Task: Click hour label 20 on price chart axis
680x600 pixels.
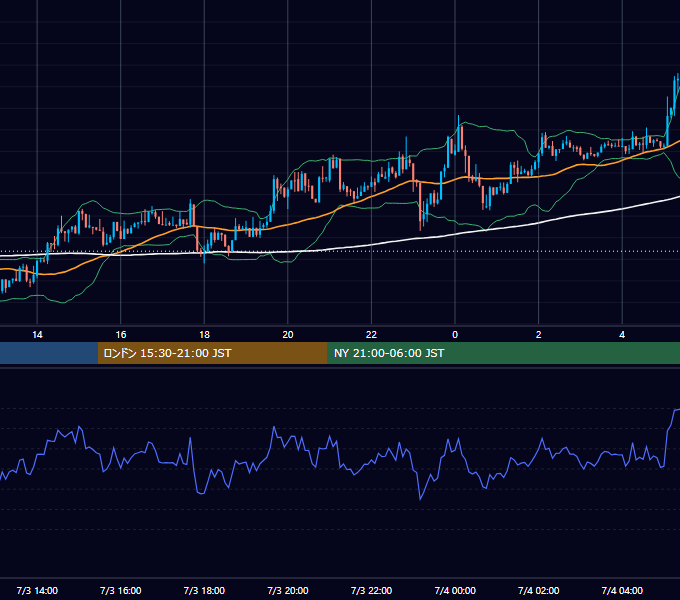Action: pos(288,335)
